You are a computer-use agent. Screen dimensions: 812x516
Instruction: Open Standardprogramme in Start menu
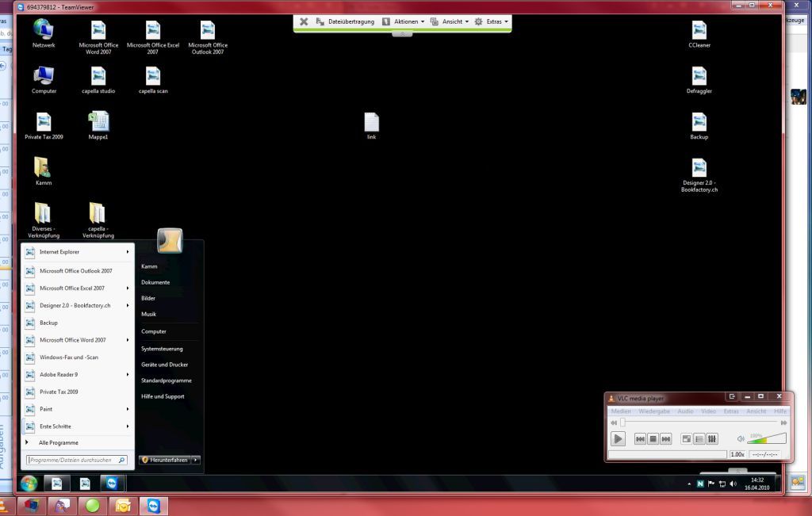(167, 380)
